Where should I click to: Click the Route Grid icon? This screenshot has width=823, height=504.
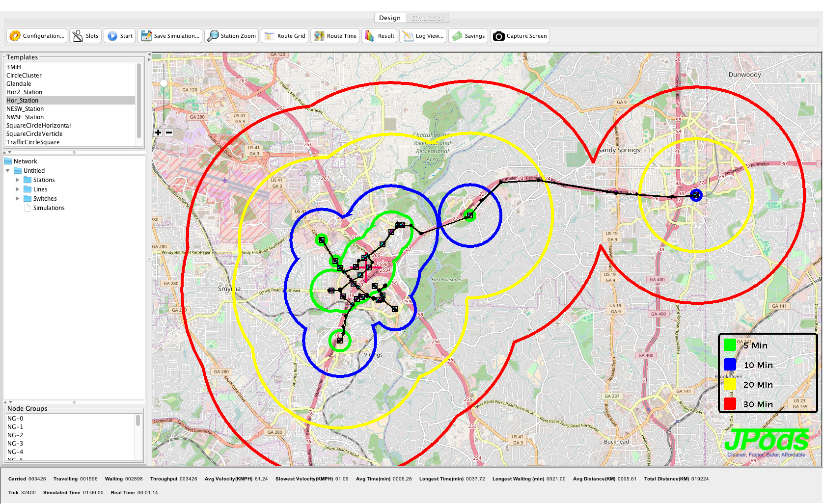coord(270,36)
